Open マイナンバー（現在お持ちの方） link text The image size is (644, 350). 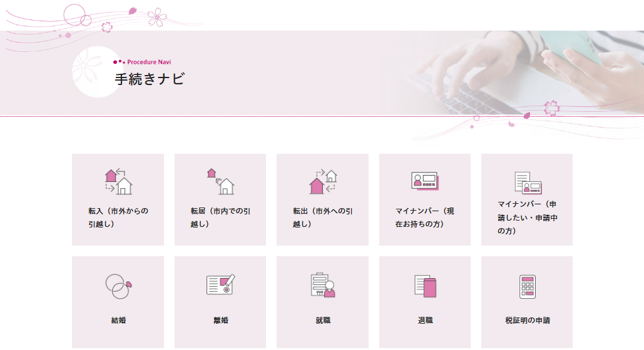pyautogui.click(x=425, y=217)
